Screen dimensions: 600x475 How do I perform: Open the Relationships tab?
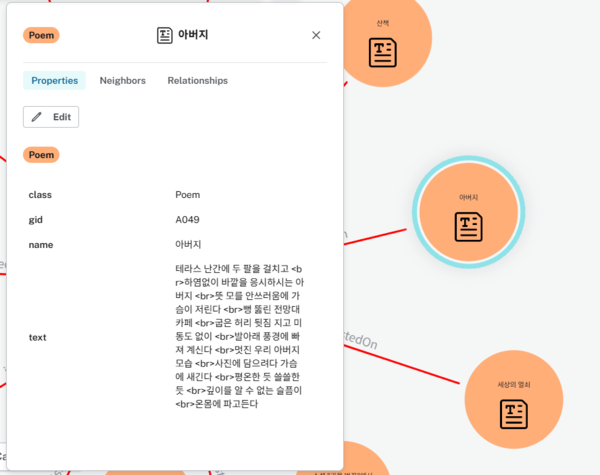point(197,80)
